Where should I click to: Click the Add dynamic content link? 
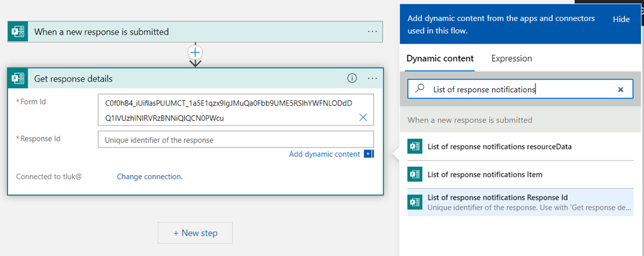[x=324, y=154]
